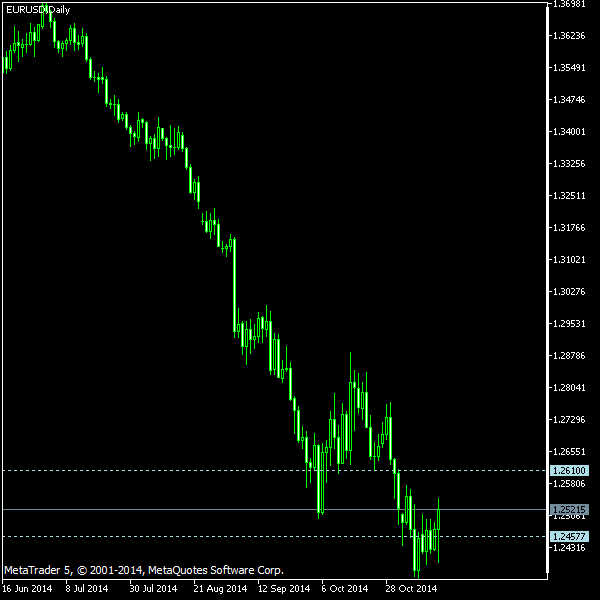Screen dimensions: 600x600
Task: Click the 16 Jun 2014 date label
Action: click(27, 589)
